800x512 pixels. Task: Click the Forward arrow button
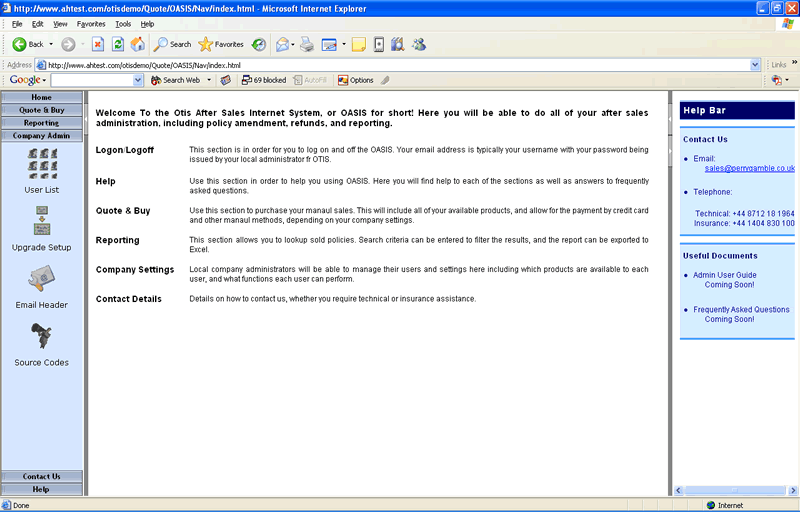point(68,44)
